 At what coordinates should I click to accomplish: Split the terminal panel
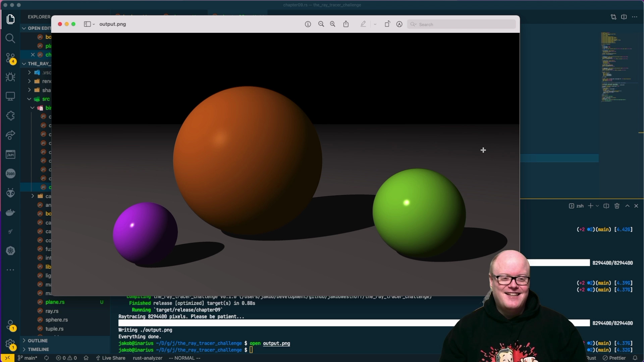click(606, 206)
